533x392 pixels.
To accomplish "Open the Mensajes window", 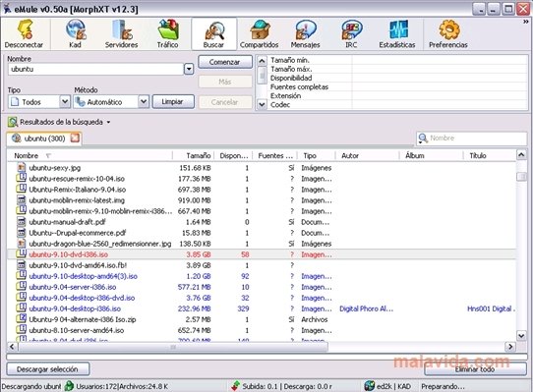I will coord(305,34).
